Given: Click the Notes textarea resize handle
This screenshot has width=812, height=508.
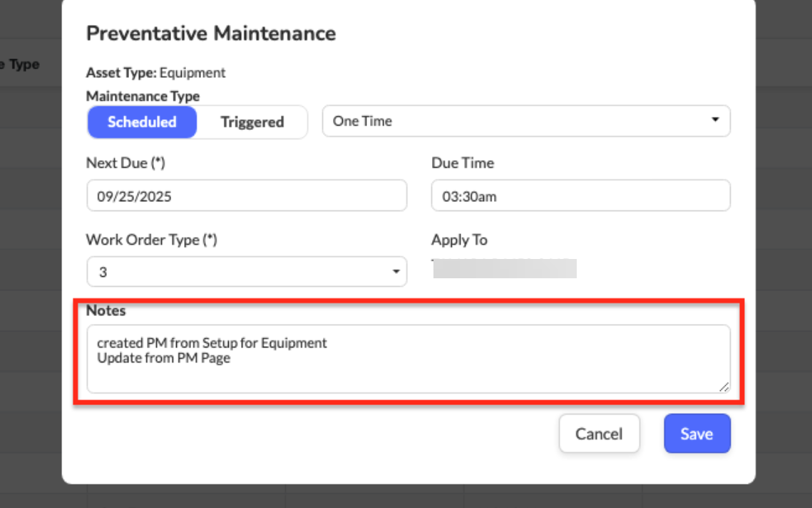Looking at the screenshot, I should 724,386.
